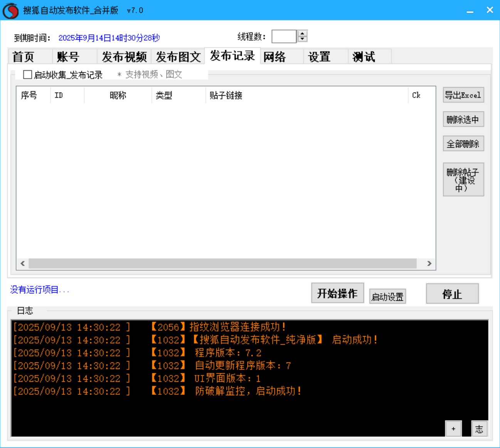Open the 账号 tab
The width and height of the screenshot is (500, 448).
(68, 57)
